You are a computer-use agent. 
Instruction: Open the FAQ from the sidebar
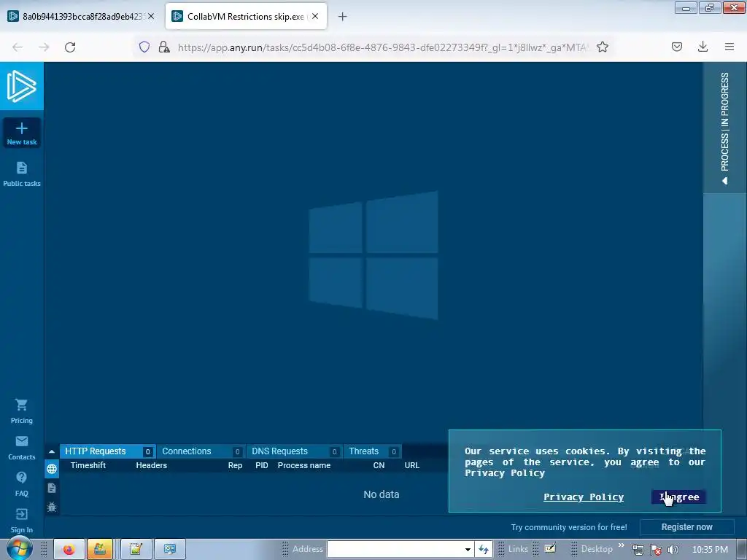pos(21,484)
